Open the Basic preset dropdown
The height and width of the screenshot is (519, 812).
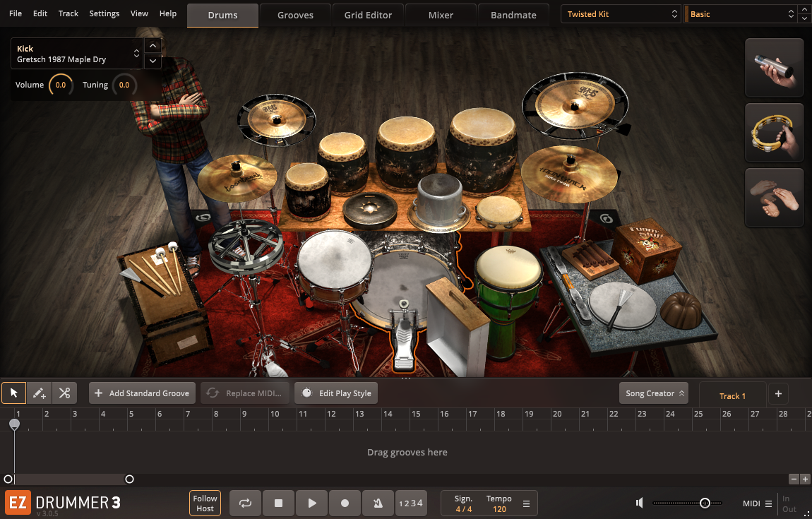point(740,14)
